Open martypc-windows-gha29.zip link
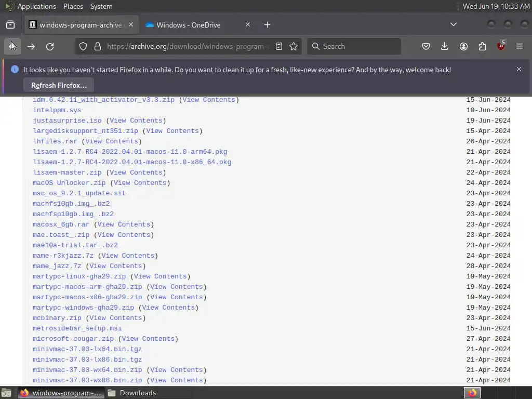The height and width of the screenshot is (399, 532). (84, 308)
